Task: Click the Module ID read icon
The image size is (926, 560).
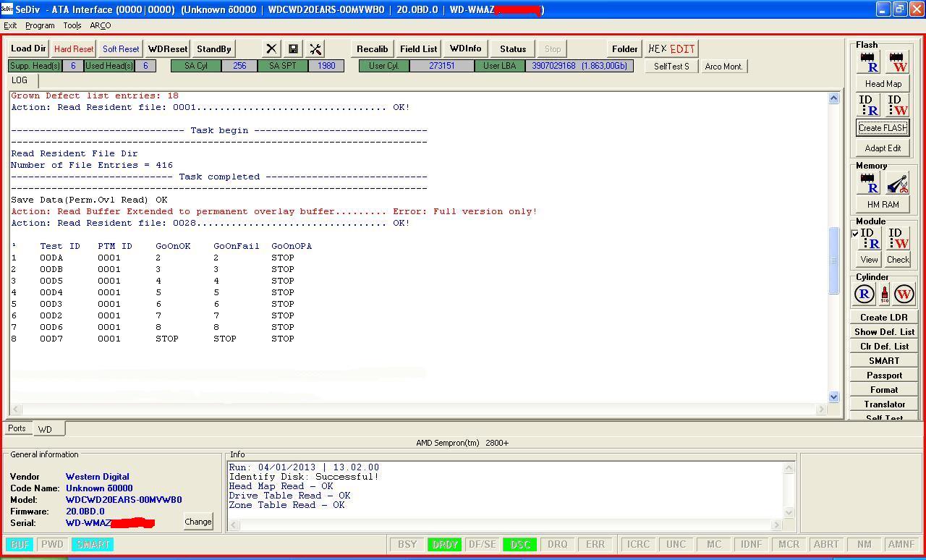Action: click(870, 239)
